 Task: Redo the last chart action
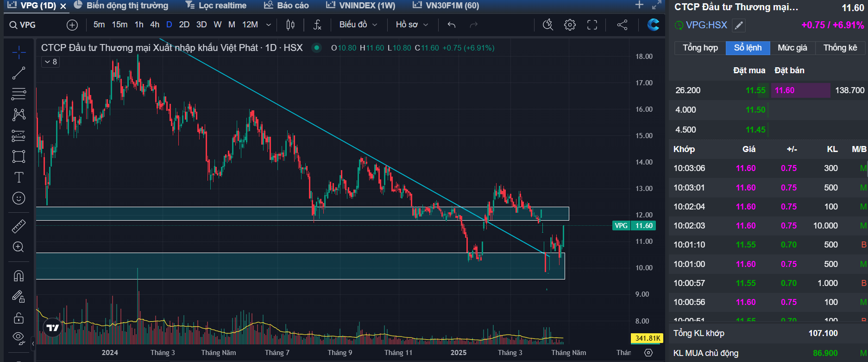click(x=473, y=25)
